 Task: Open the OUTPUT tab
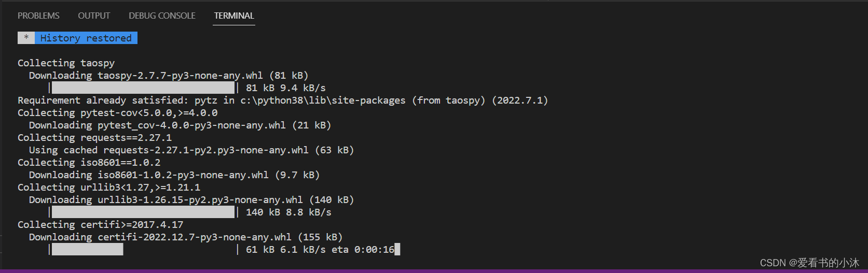click(x=94, y=16)
